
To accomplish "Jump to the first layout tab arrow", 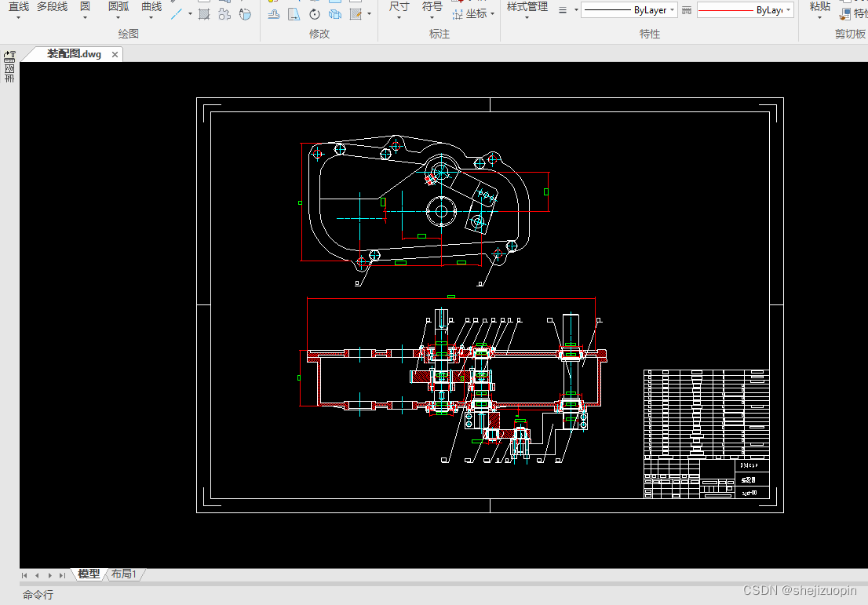I will [24, 576].
